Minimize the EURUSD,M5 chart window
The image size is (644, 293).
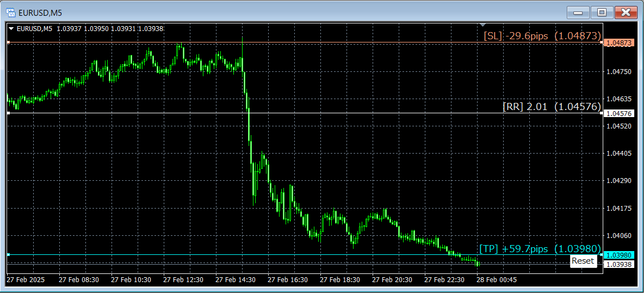(578, 13)
